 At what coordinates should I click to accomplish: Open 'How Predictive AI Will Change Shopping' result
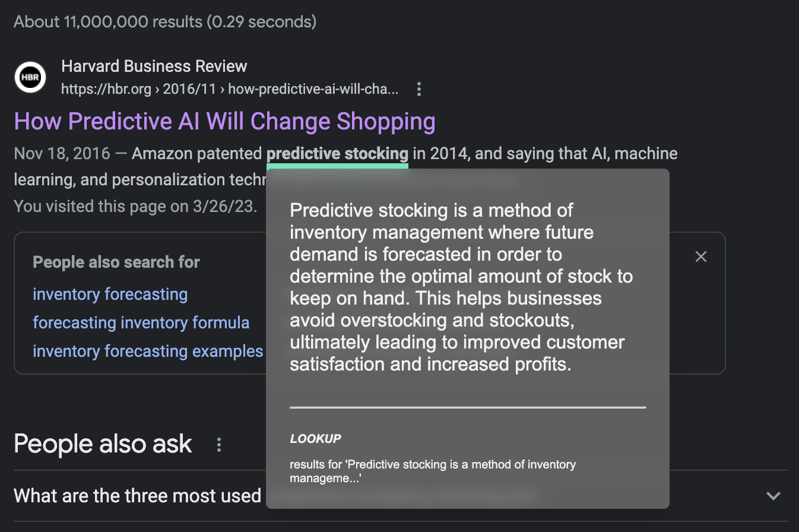[x=224, y=121]
